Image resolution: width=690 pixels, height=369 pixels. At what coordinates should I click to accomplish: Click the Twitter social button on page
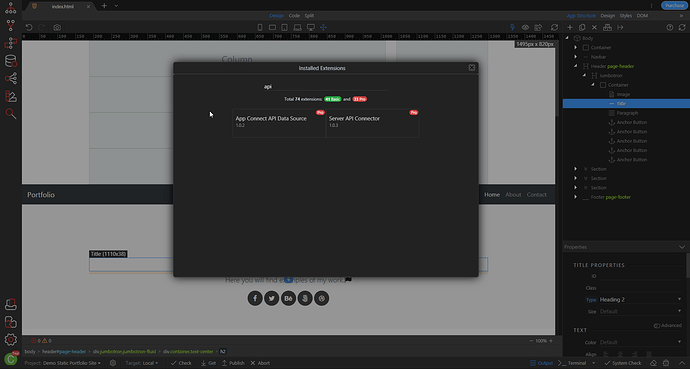(272, 298)
